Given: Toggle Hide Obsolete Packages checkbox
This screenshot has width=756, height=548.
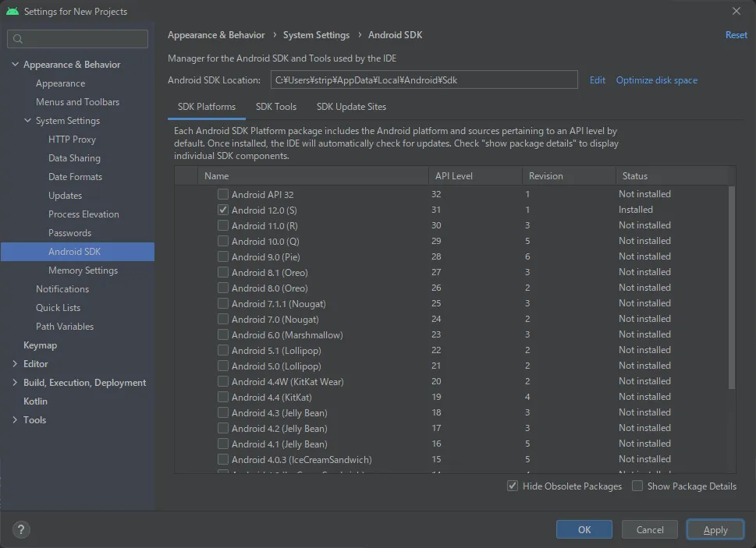Looking at the screenshot, I should [513, 486].
